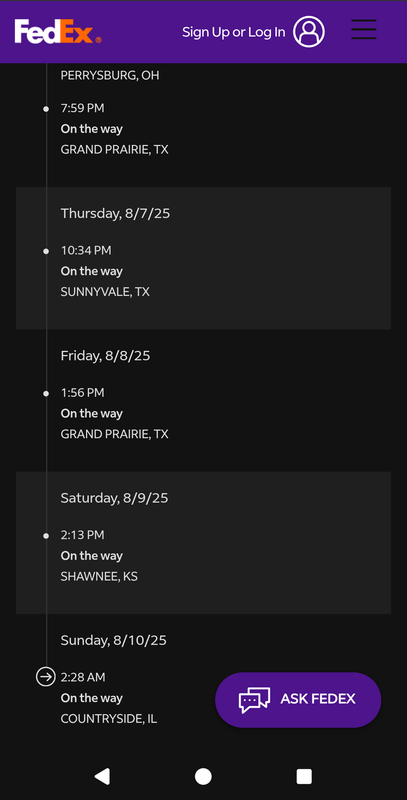Tap the Android back triangle icon
The image size is (407, 800).
[102, 776]
